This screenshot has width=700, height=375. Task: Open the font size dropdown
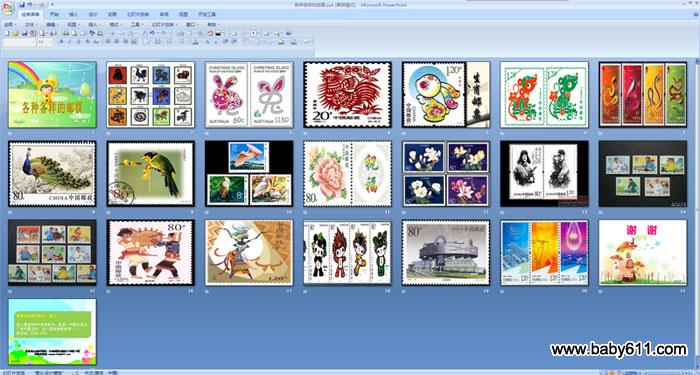pos(45,42)
